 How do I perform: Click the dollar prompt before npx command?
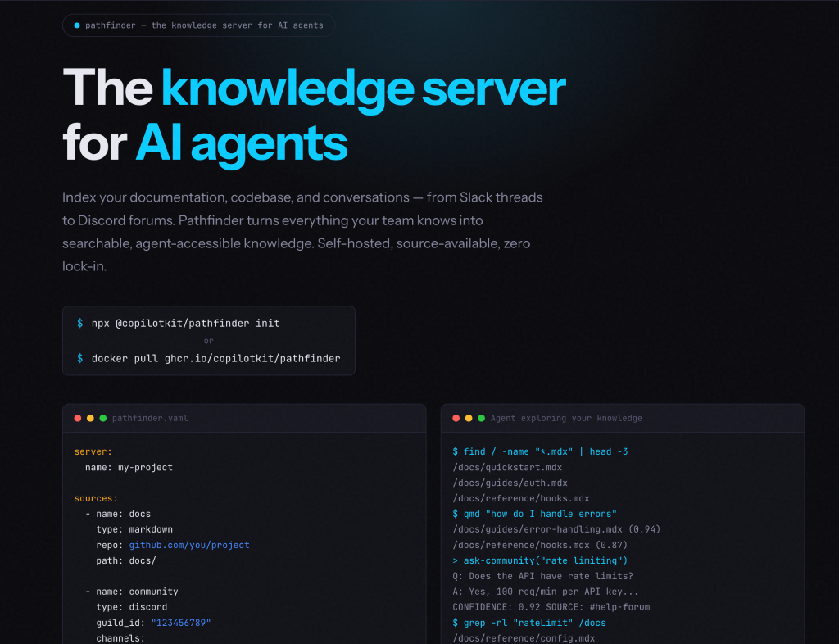(x=79, y=323)
